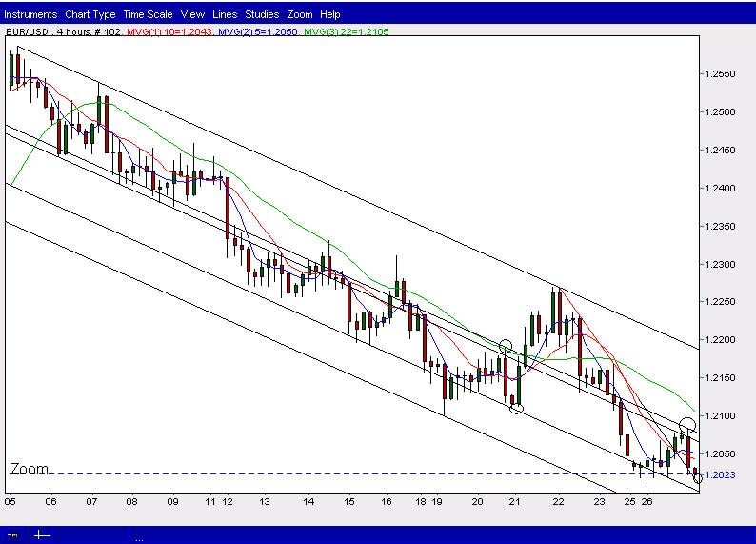Click the date label 09 on time axis
Image resolution: width=756 pixels, height=544 pixels.
pos(172,501)
